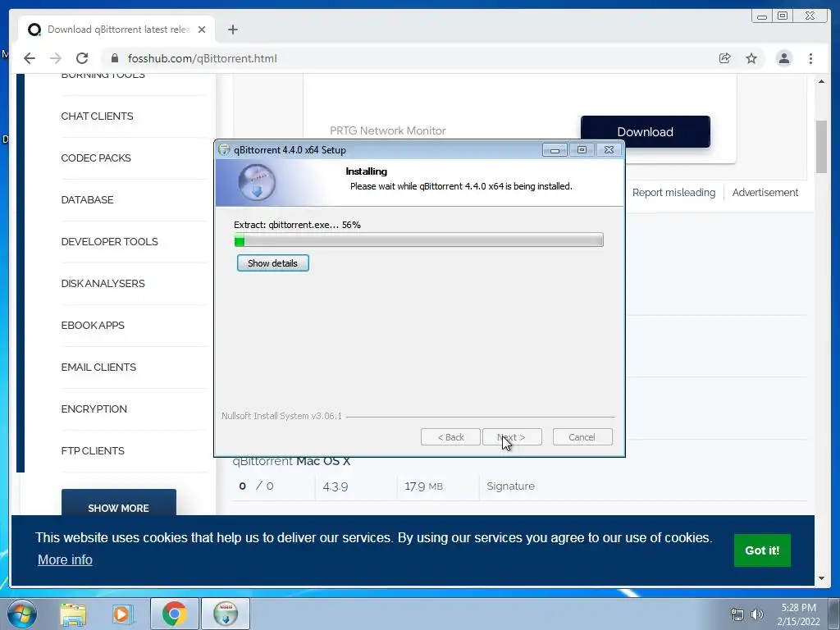Click the Signature link
Screen dimensions: 840x630
pyautogui.click(x=510, y=486)
